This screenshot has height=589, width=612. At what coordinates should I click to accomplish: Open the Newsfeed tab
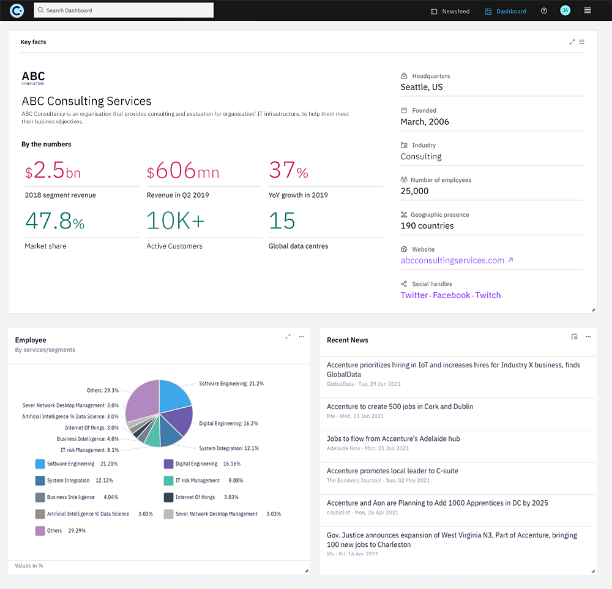[450, 11]
